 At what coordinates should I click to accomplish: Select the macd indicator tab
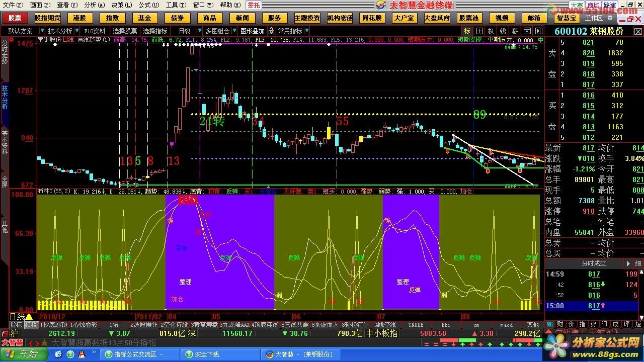(506, 325)
